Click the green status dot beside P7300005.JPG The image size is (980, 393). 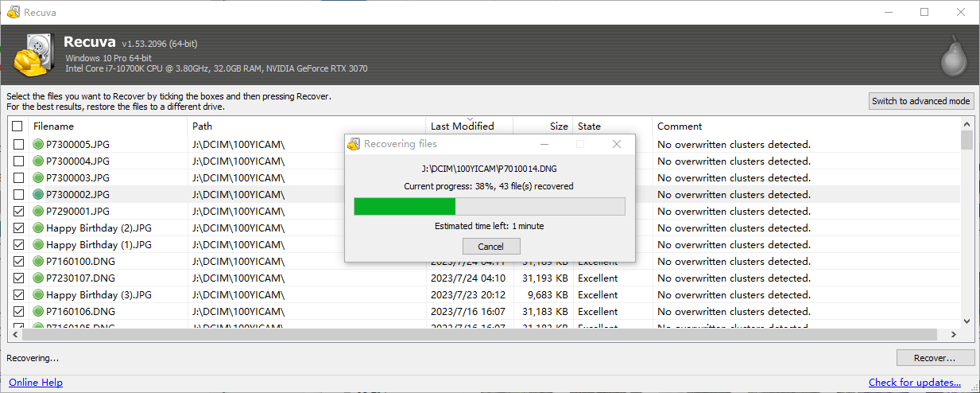[38, 145]
